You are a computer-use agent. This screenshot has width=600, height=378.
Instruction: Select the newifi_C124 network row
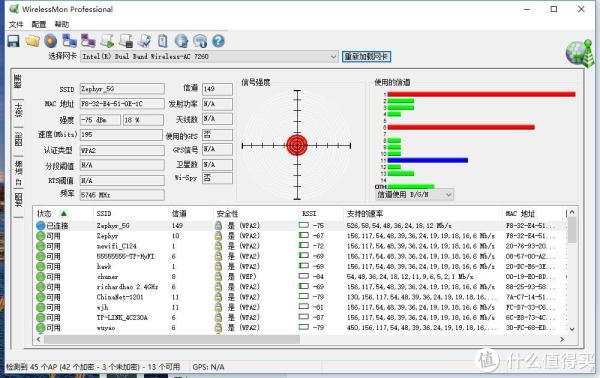pyautogui.click(x=301, y=246)
